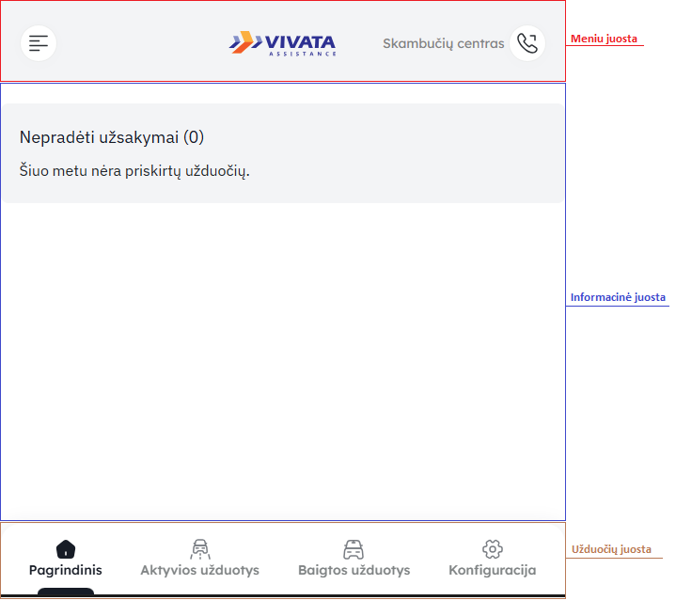Select the Pagrindinis tab label

pyautogui.click(x=66, y=570)
